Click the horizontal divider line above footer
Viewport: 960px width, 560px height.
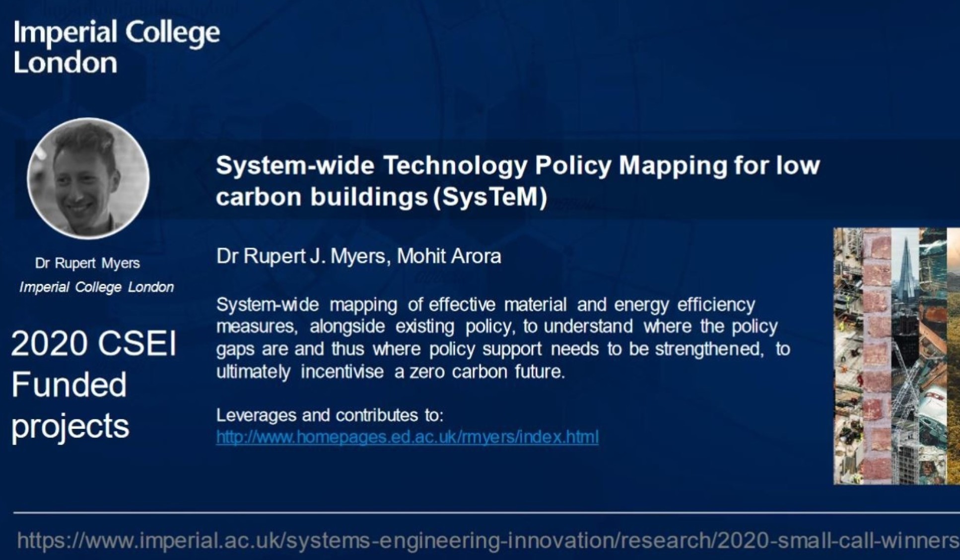pyautogui.click(x=486, y=512)
